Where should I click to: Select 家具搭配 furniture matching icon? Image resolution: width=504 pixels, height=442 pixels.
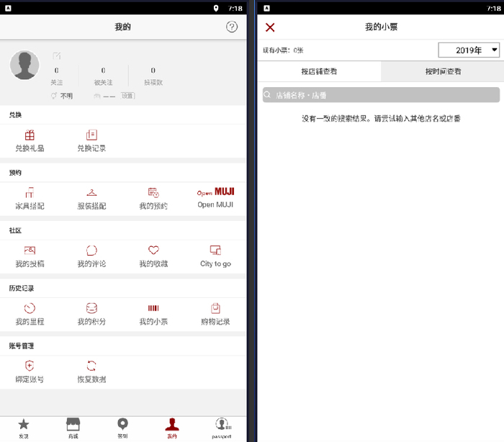pyautogui.click(x=30, y=192)
